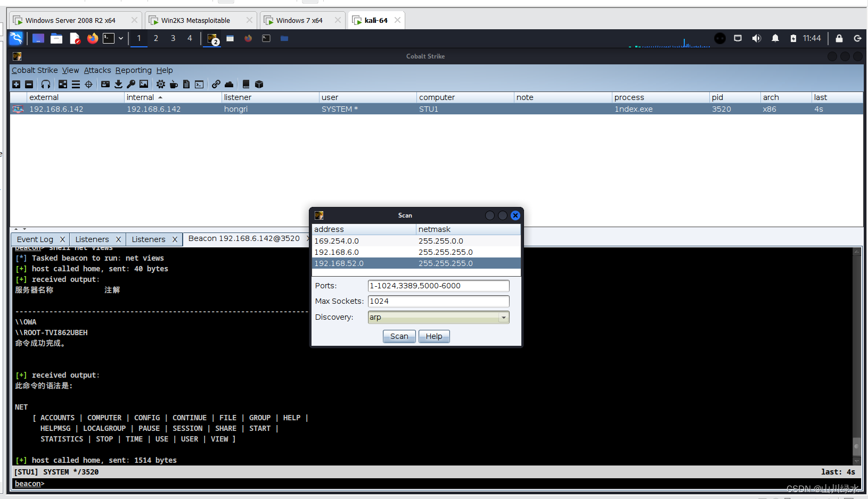
Task: Click the cloud icon to manage web server
Action: pos(229,84)
